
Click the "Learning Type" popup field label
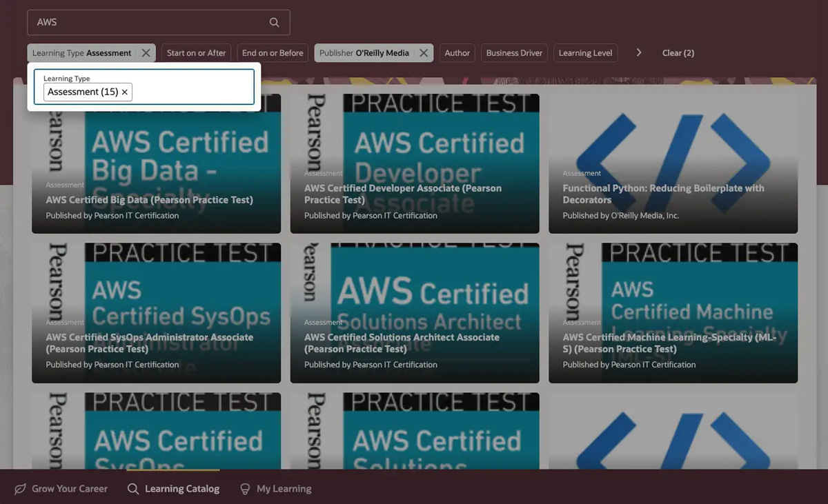pos(67,79)
